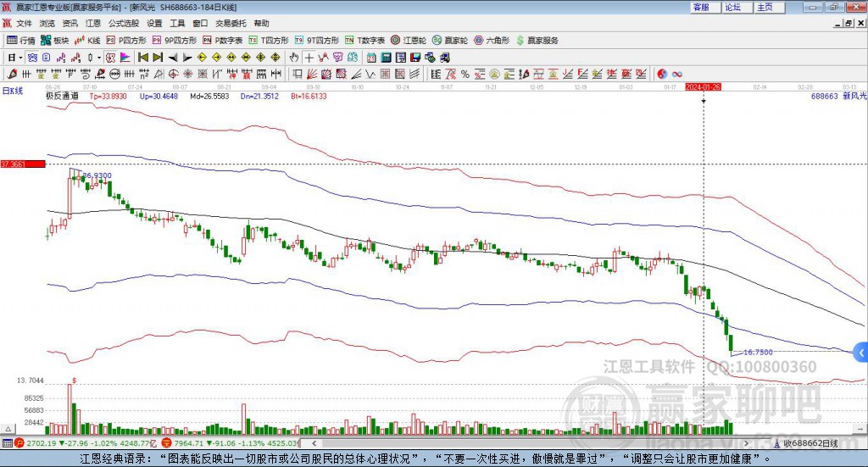This screenshot has height=467, width=868.
Task: Click the floppy disk save icon
Action: (x=415, y=58)
